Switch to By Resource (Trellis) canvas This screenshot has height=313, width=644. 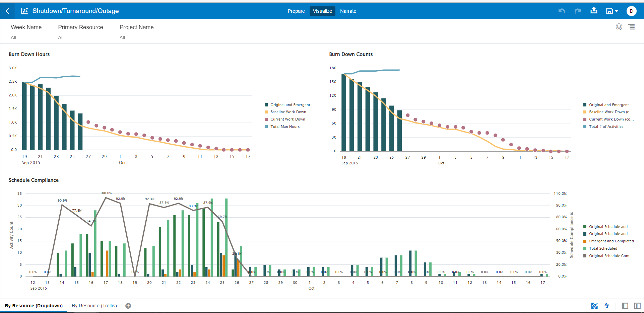94,306
